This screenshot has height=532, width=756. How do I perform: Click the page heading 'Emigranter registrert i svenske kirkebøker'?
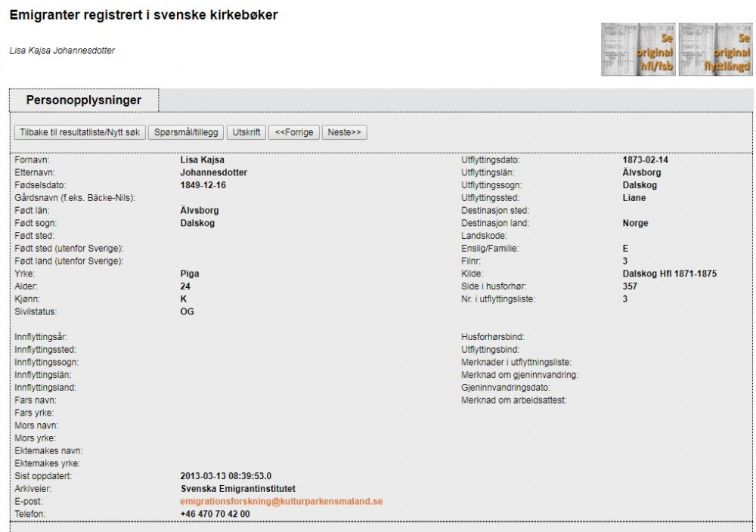tap(144, 15)
